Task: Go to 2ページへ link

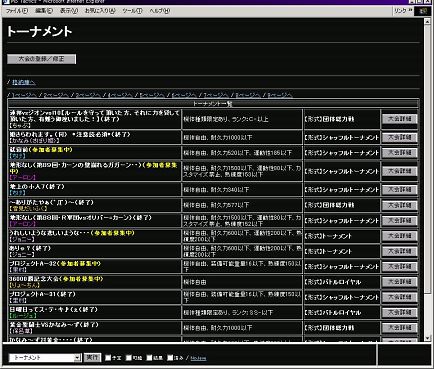Action: tap(56, 95)
